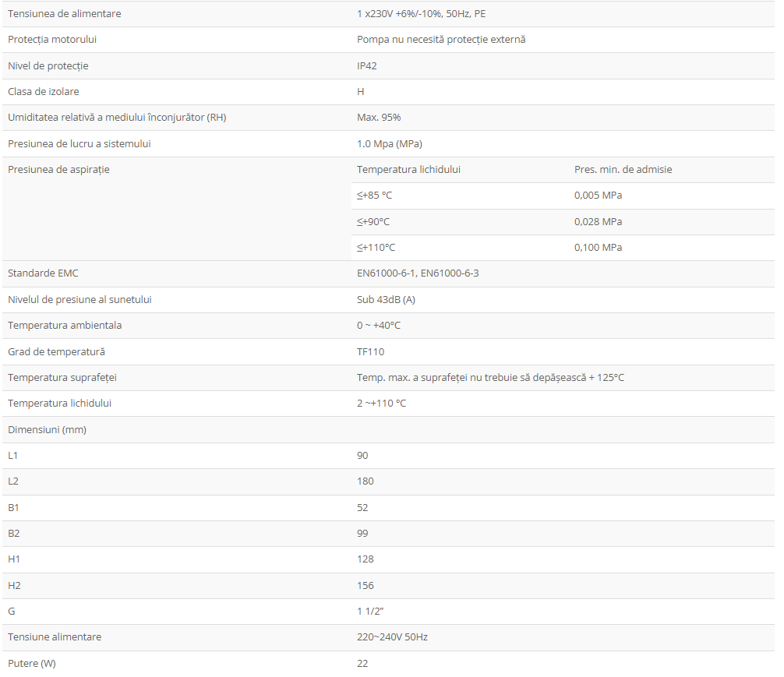Screen dimensions: 784x677
Task: Click the 'Pres. min. de admisie' column header
Action: 623,170
